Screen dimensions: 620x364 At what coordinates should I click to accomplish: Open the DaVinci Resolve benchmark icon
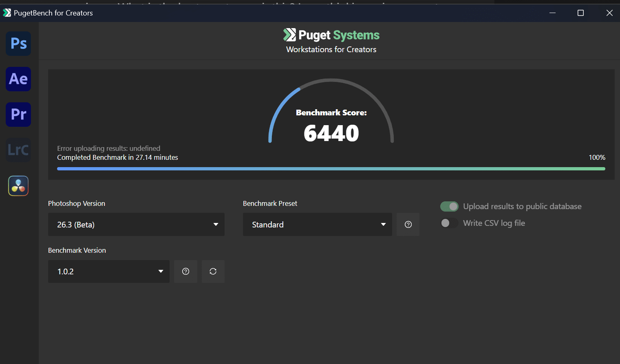(18, 186)
